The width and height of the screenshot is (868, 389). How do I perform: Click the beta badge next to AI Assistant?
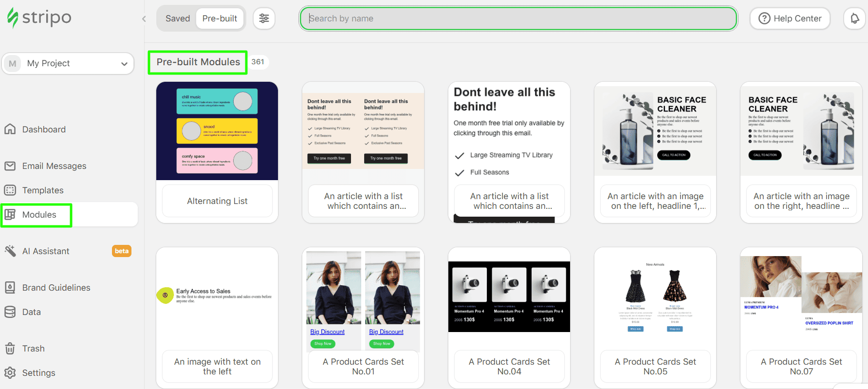tap(122, 251)
